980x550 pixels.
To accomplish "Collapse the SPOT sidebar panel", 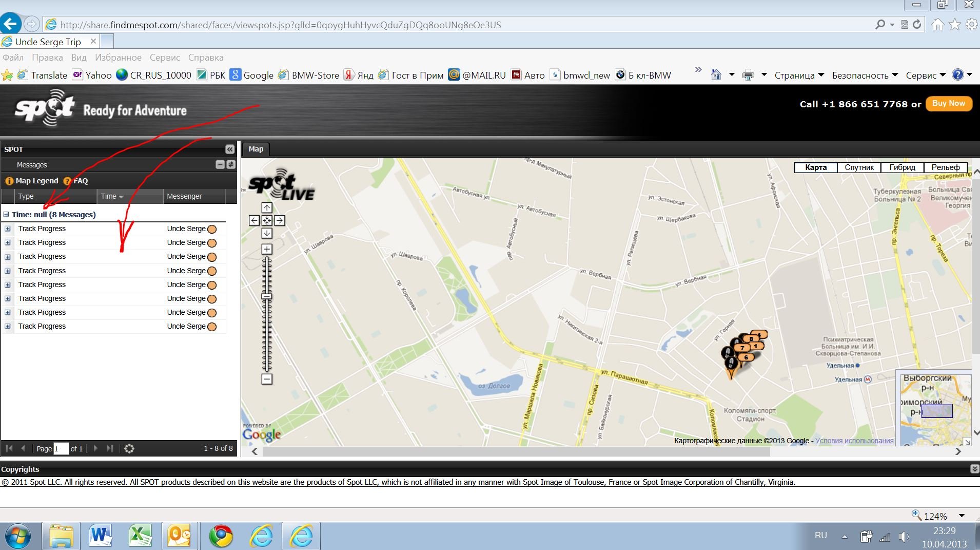I will pyautogui.click(x=230, y=149).
